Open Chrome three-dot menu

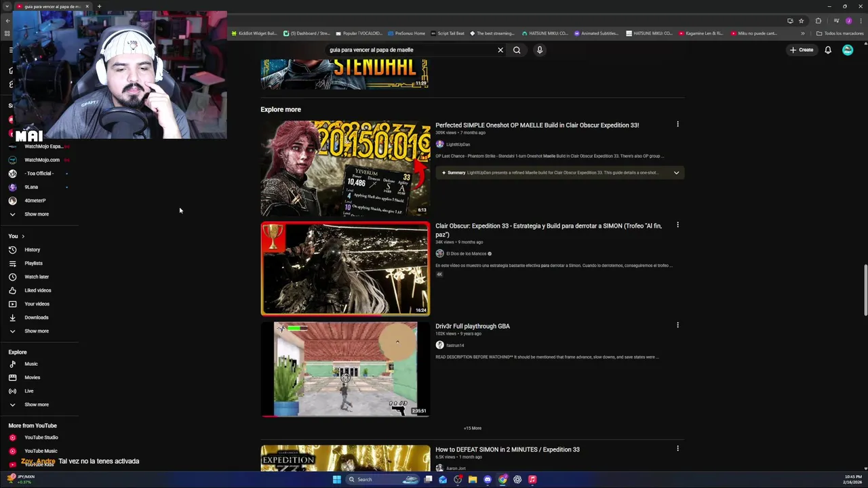(x=861, y=20)
